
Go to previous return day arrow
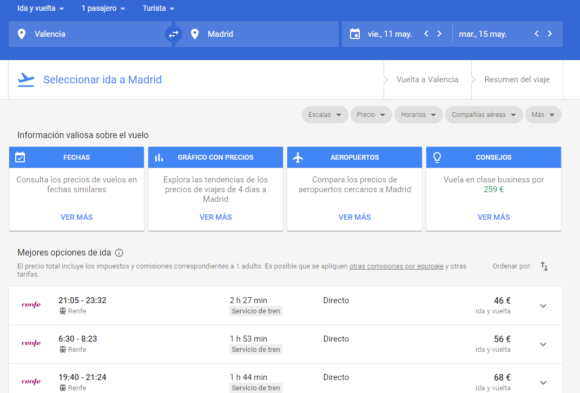[536, 34]
